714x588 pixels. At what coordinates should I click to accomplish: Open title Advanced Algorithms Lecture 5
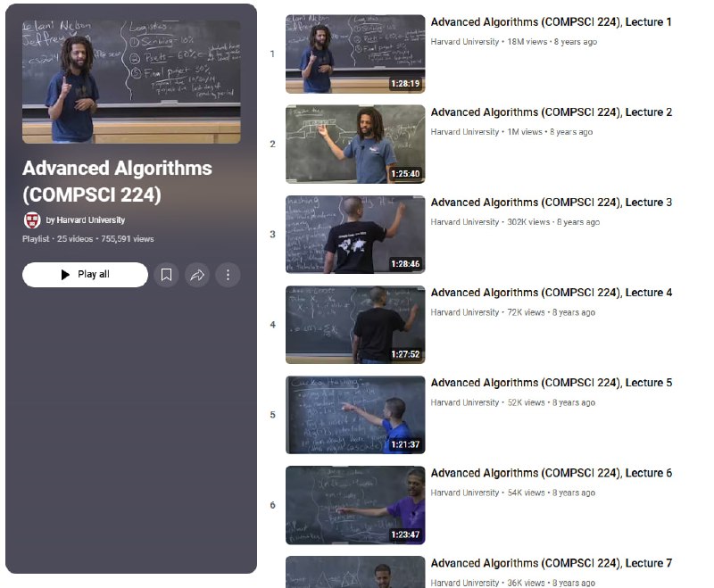tap(551, 382)
